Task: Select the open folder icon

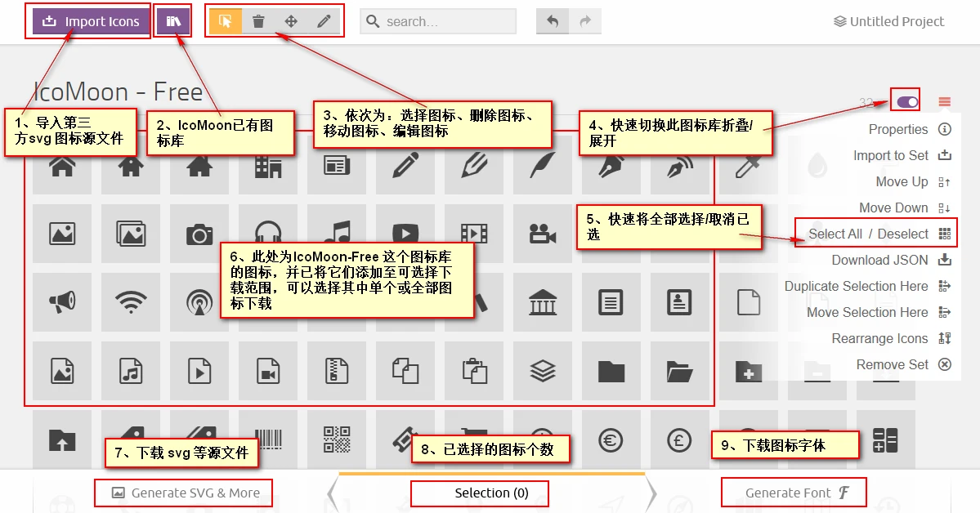Action: pyautogui.click(x=680, y=371)
